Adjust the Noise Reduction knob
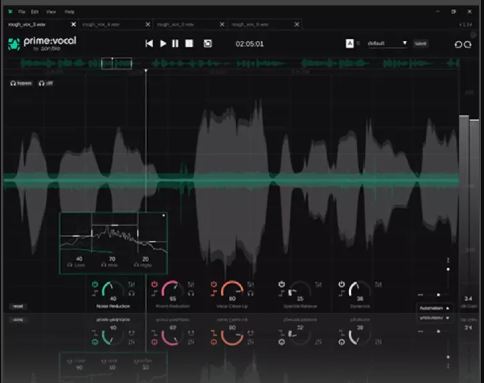Screen dimensions: 484x383 [x=113, y=290]
